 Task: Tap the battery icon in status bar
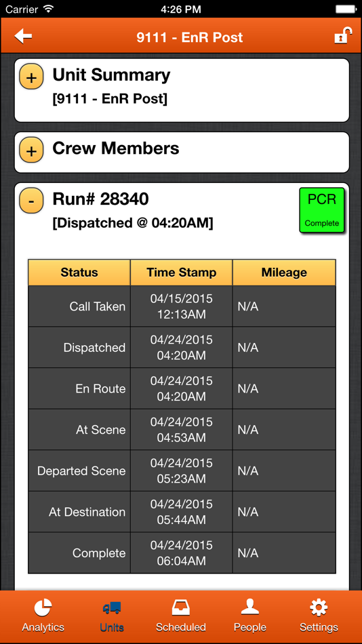pyautogui.click(x=346, y=9)
